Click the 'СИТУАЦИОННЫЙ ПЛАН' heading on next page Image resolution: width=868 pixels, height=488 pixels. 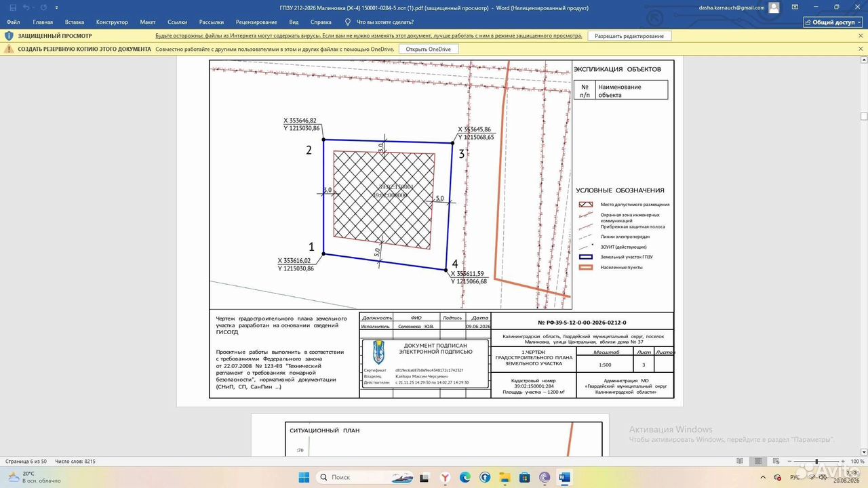(324, 430)
